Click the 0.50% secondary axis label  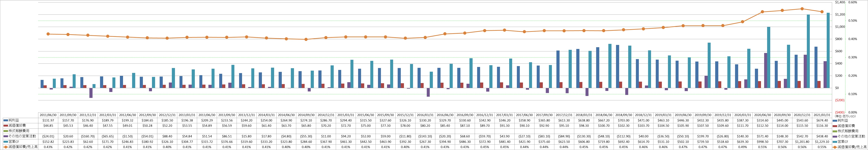click(852, 21)
